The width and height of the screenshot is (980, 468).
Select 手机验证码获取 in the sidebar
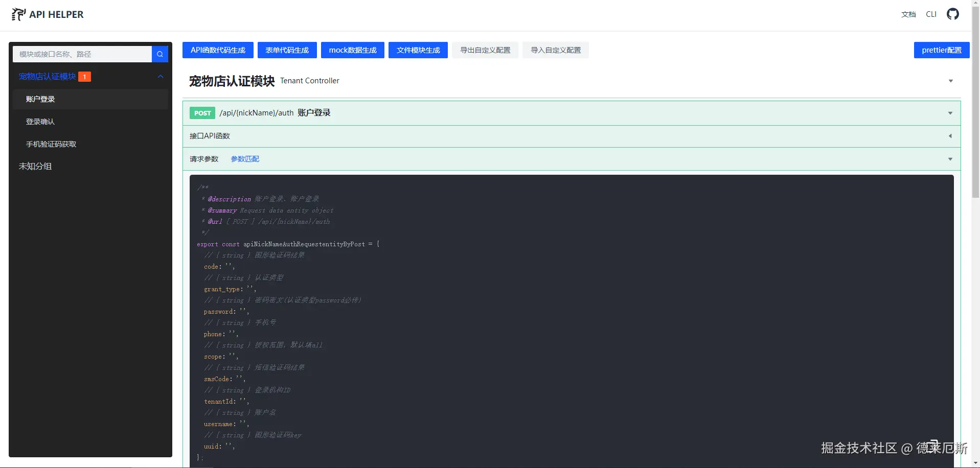click(x=90, y=144)
